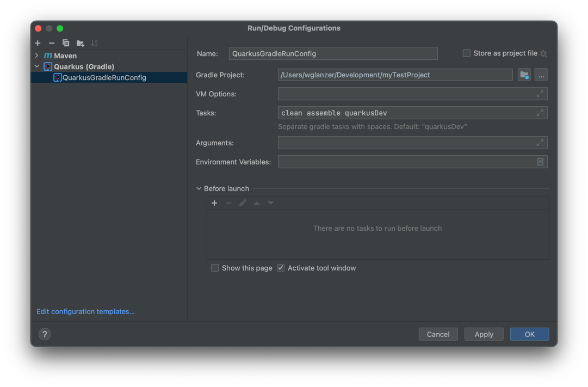
Task: Uncheck Activate tool window
Action: coord(281,268)
